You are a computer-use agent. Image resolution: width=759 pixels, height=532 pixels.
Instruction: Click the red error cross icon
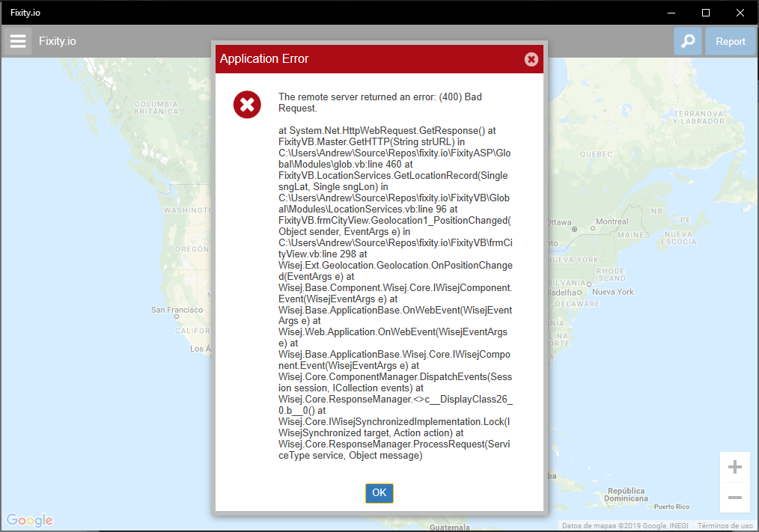point(247,105)
